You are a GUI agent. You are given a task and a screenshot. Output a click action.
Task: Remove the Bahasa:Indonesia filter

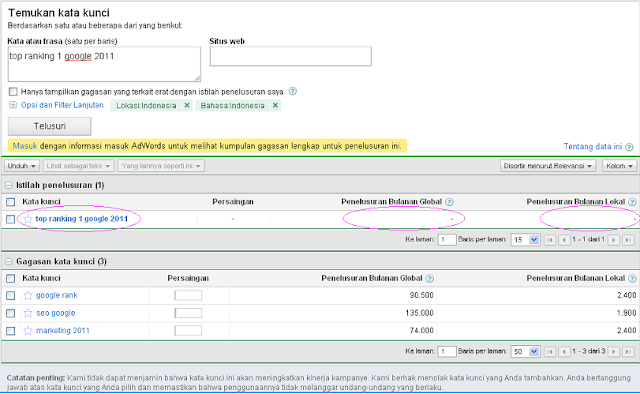click(x=276, y=105)
